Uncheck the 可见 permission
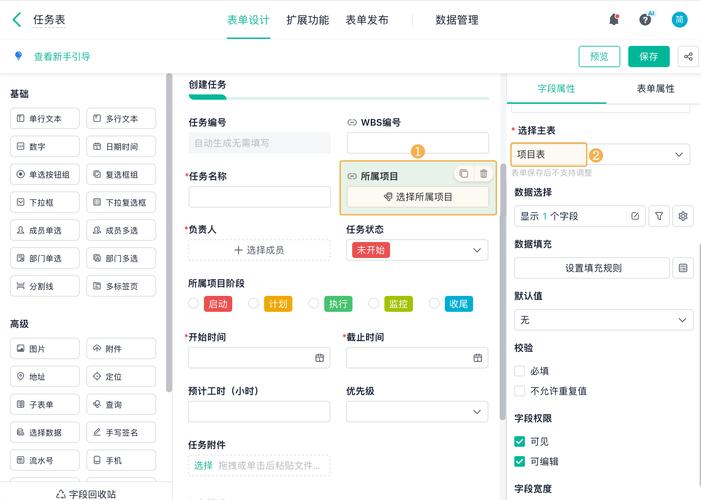Screen dimensions: 701x500 (x=519, y=441)
